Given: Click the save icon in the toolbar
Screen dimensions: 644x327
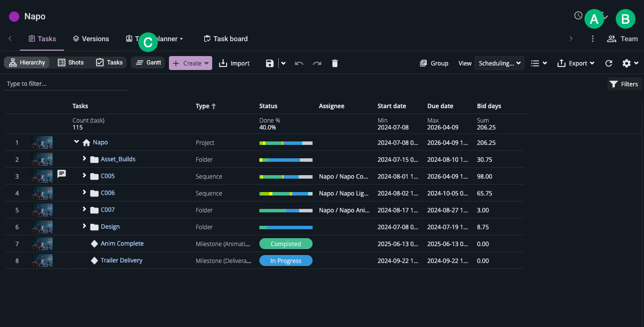Looking at the screenshot, I should tap(270, 63).
